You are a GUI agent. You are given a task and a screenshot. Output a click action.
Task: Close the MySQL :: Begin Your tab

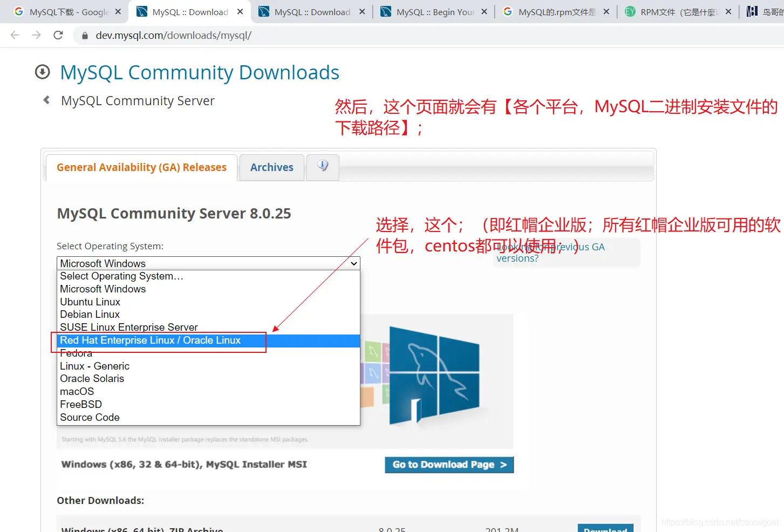coord(484,11)
